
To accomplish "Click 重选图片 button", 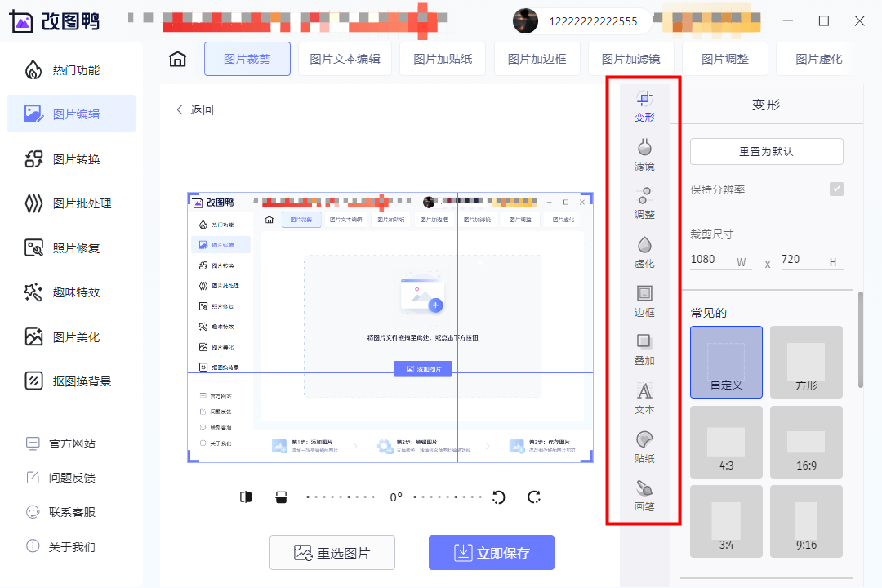I will click(332, 553).
